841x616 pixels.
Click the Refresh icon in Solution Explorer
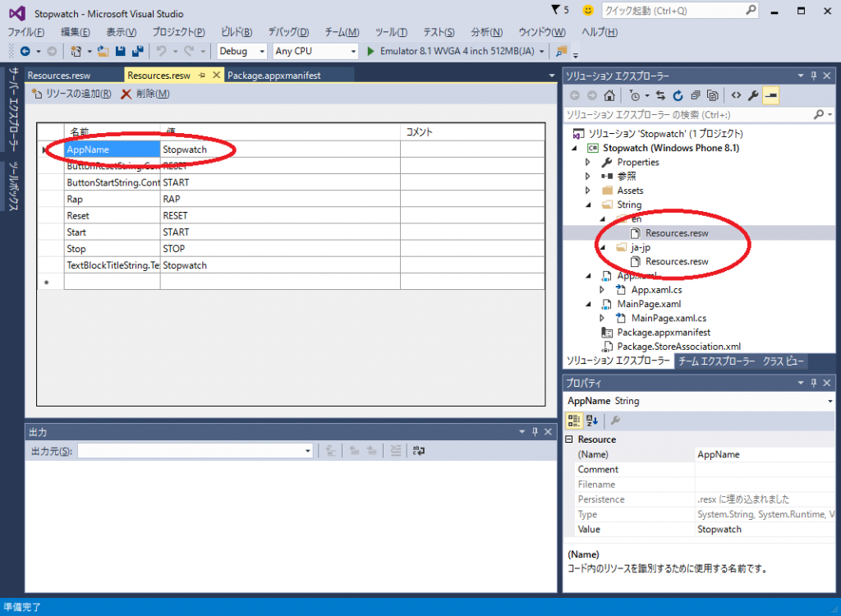(x=678, y=95)
